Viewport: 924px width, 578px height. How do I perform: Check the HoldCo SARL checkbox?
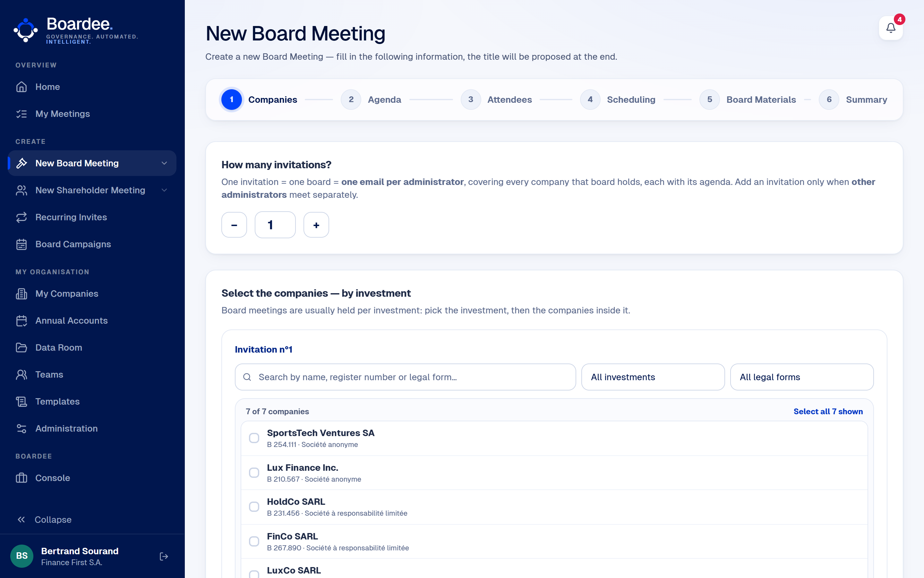(x=254, y=507)
